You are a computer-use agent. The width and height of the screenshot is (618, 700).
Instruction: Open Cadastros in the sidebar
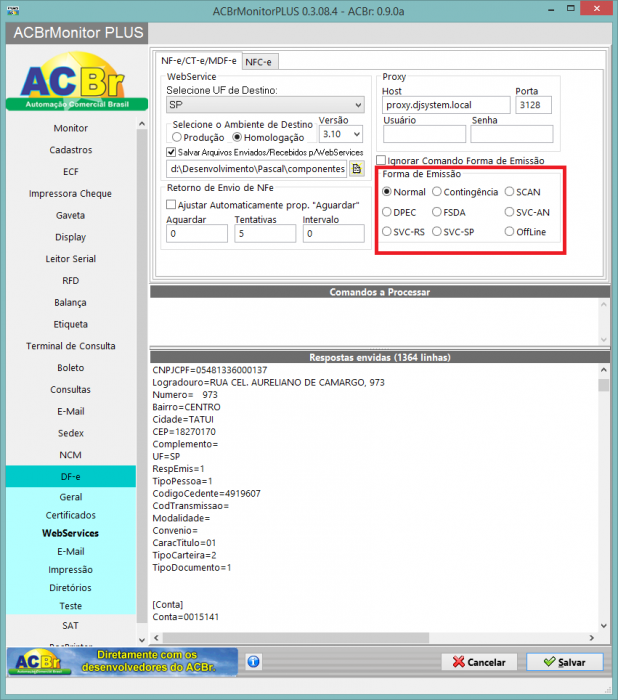(71, 150)
